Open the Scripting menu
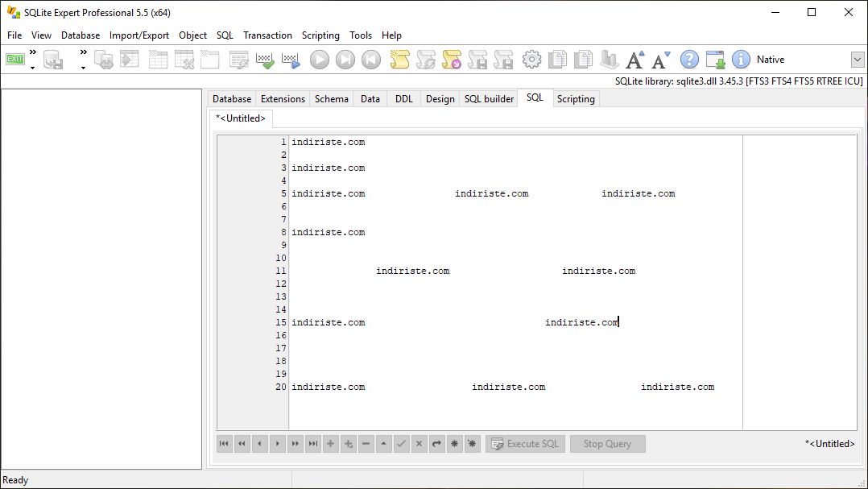Screen dimensions: 868x489 (x=320, y=35)
